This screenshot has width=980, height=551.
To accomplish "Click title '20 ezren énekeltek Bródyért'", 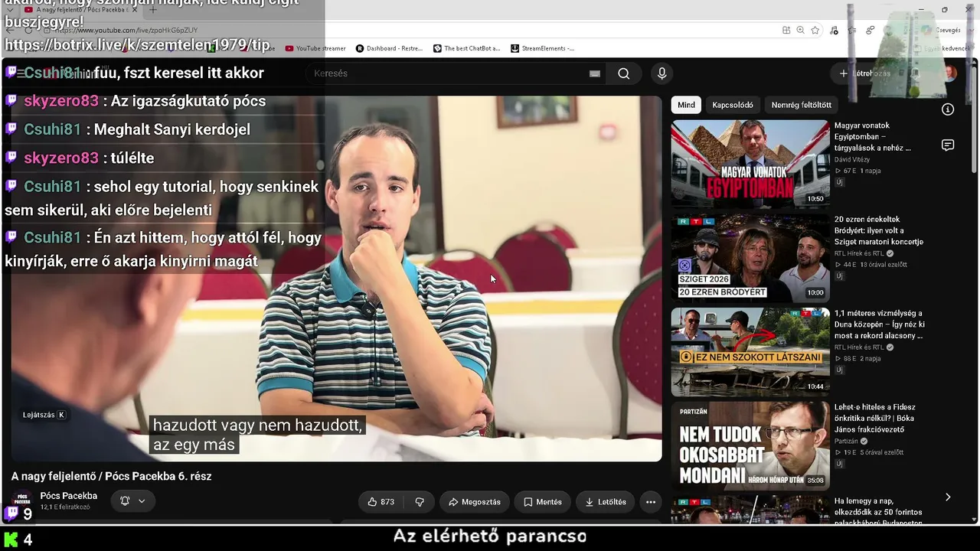I will [879, 230].
